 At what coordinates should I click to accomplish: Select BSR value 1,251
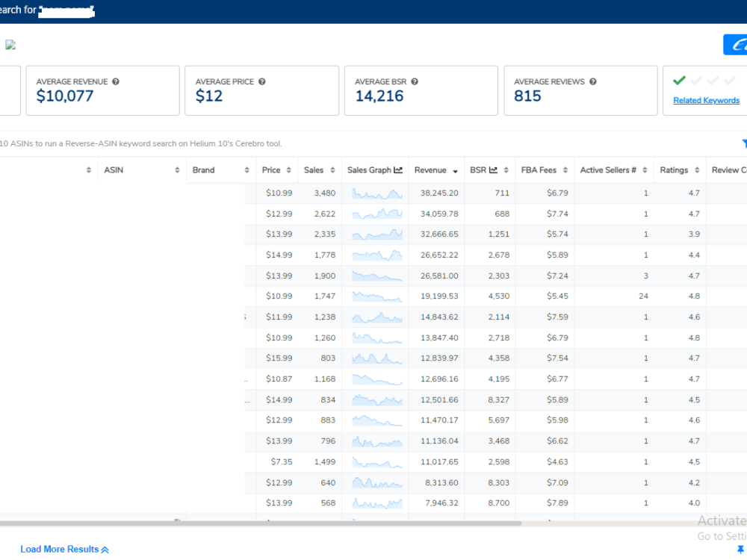499,234
